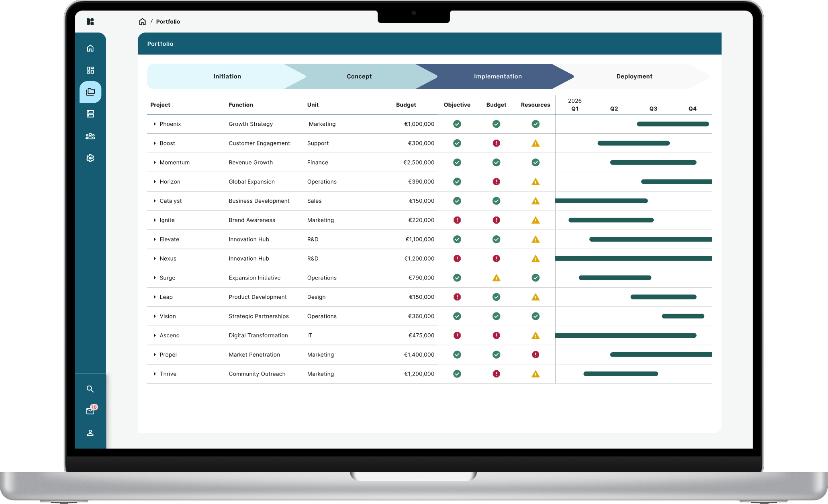Select the portfolio folders icon in sidebar
828x504 pixels.
(90, 92)
